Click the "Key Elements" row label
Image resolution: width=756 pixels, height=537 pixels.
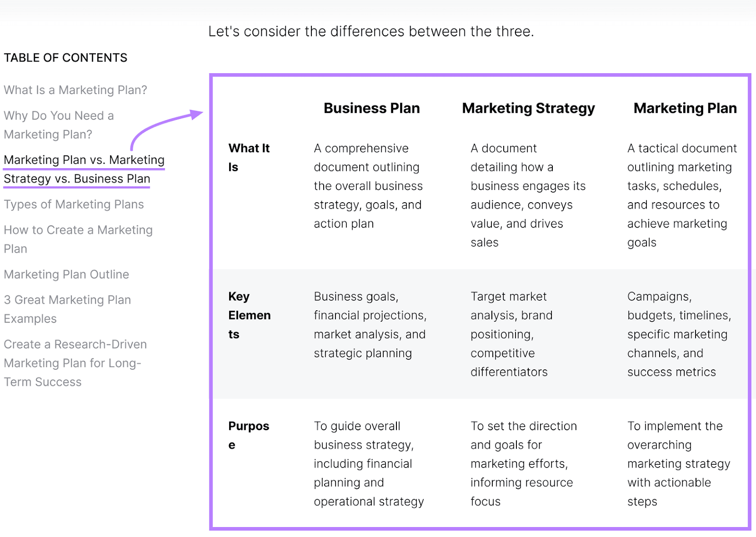[x=249, y=315]
